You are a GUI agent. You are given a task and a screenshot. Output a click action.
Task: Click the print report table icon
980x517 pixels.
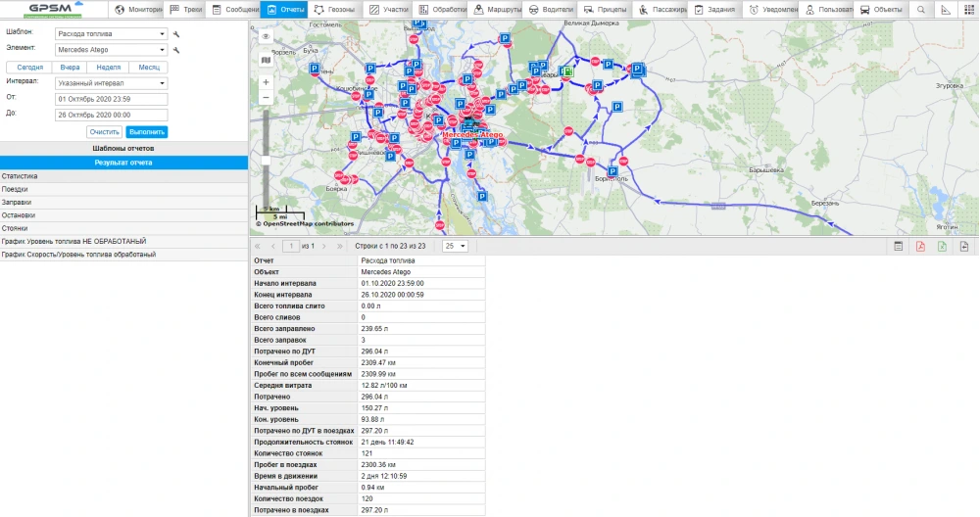898,246
